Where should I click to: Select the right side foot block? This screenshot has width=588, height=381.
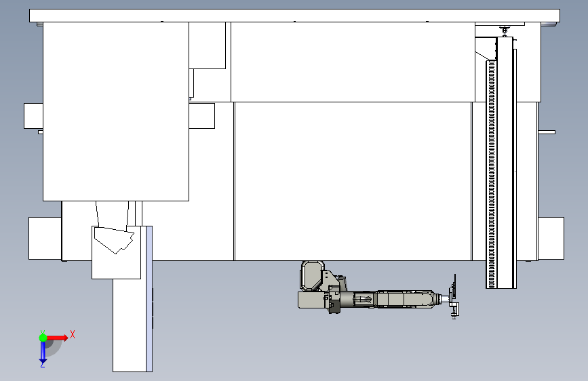551,238
